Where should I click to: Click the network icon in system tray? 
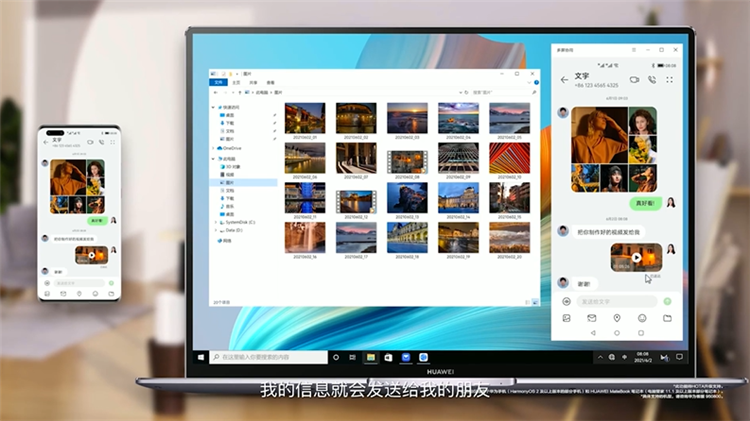pos(612,357)
